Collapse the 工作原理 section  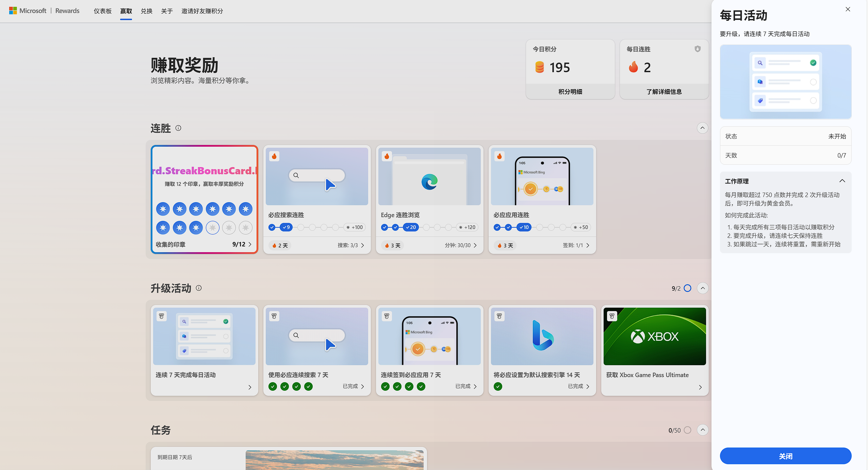[x=842, y=181]
